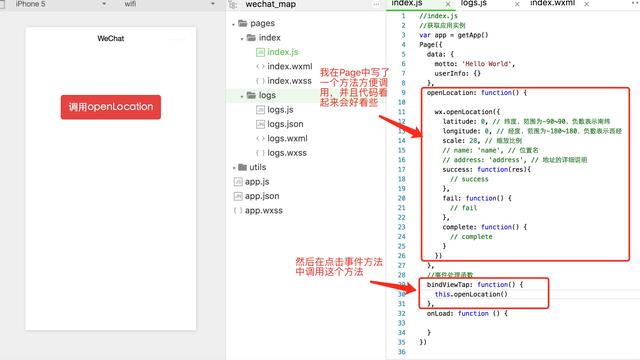Click the index.js file icon
The image size is (640, 360).
coord(260,52)
